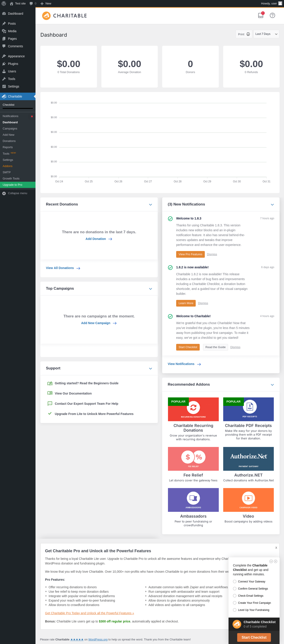The width and height of the screenshot is (284, 644).
Task: Open Howdy, user account menu
Action: click(271, 4)
